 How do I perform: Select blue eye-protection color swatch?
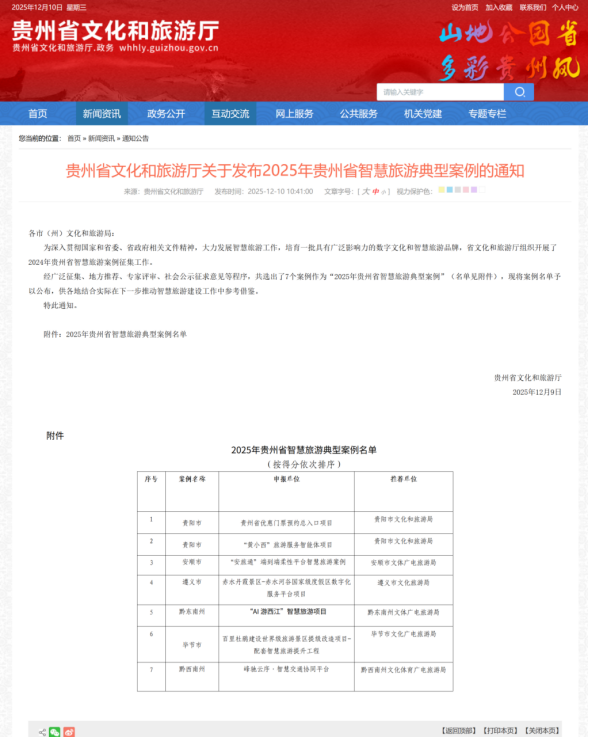[450, 190]
